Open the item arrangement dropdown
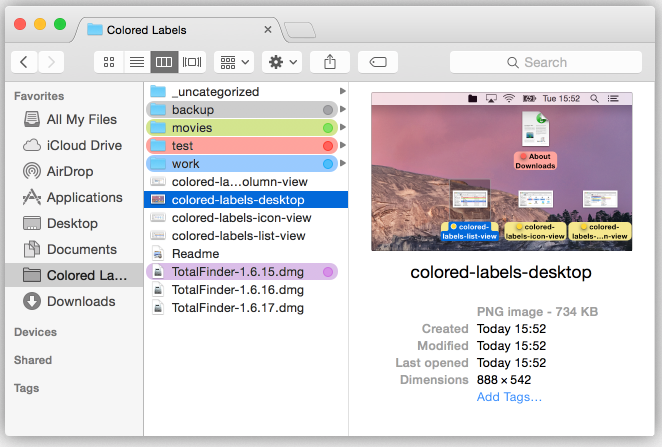 pyautogui.click(x=234, y=62)
